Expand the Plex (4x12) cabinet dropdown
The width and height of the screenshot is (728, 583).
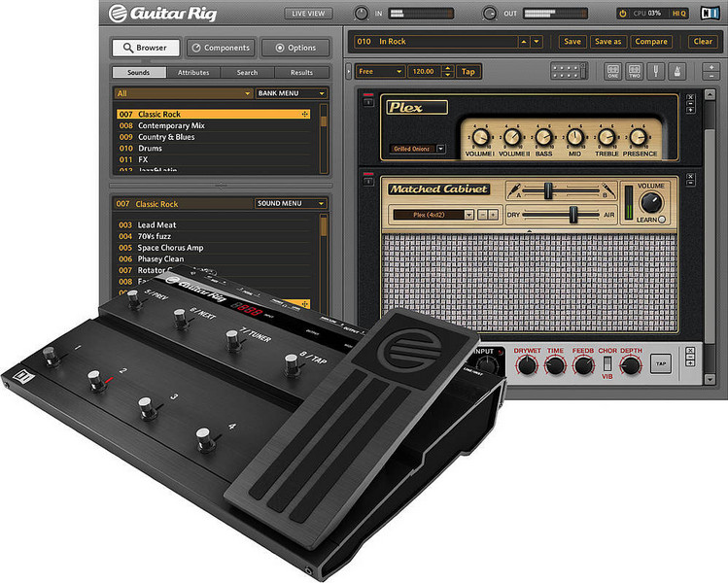[469, 214]
